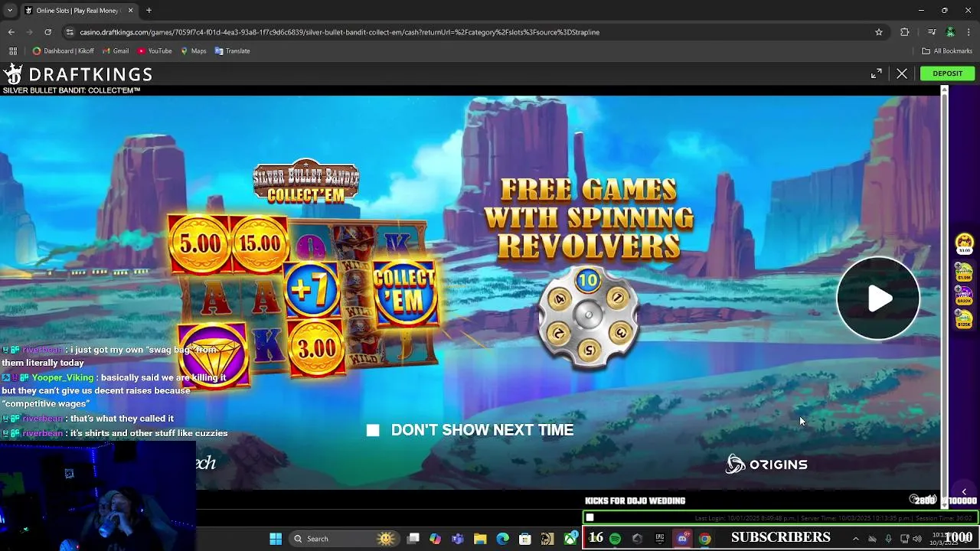This screenshot has height=551, width=980.
Task: Click the taskbar Search box
Action: tap(344, 539)
